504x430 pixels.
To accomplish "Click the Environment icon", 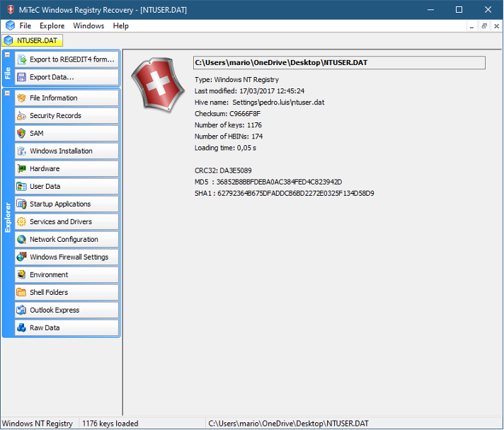I will click(21, 274).
